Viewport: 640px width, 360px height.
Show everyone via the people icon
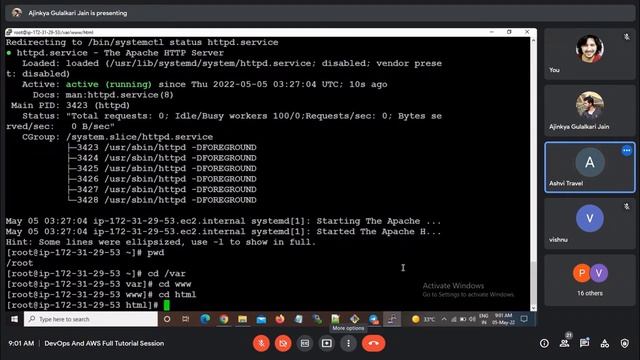[x=564, y=343]
